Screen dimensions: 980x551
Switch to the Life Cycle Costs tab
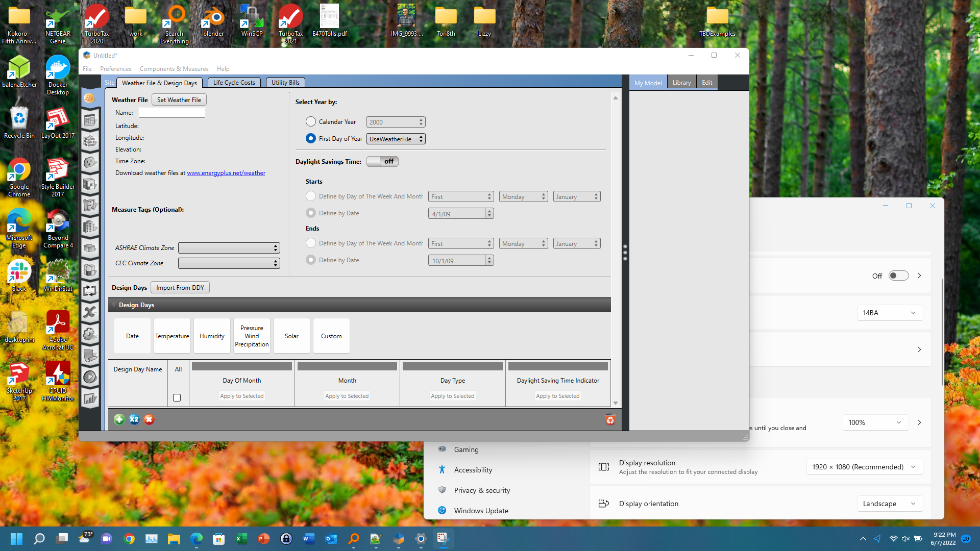coord(234,82)
